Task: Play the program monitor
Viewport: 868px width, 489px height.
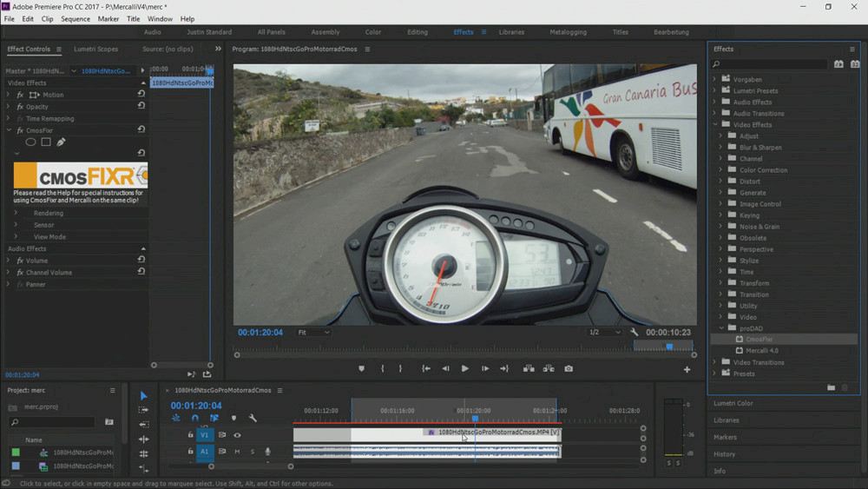Action: pos(465,368)
